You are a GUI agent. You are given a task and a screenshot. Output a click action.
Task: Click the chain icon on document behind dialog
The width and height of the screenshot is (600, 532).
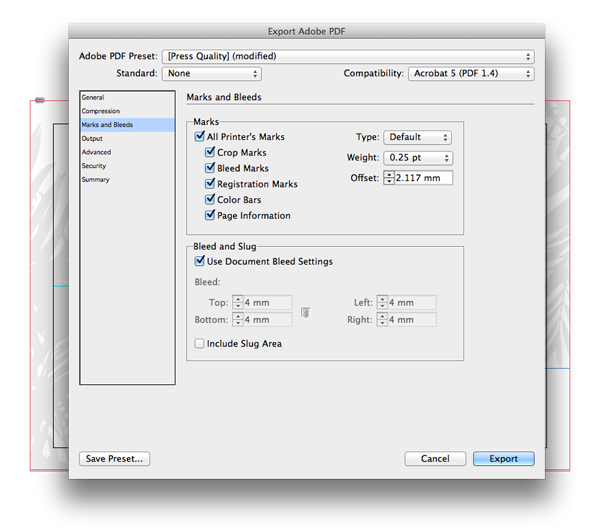tap(40, 100)
